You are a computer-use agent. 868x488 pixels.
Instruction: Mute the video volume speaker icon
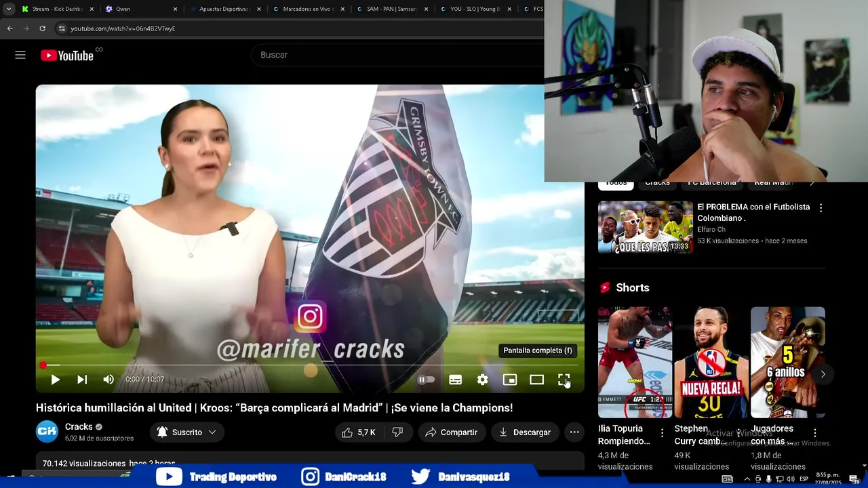(x=108, y=380)
